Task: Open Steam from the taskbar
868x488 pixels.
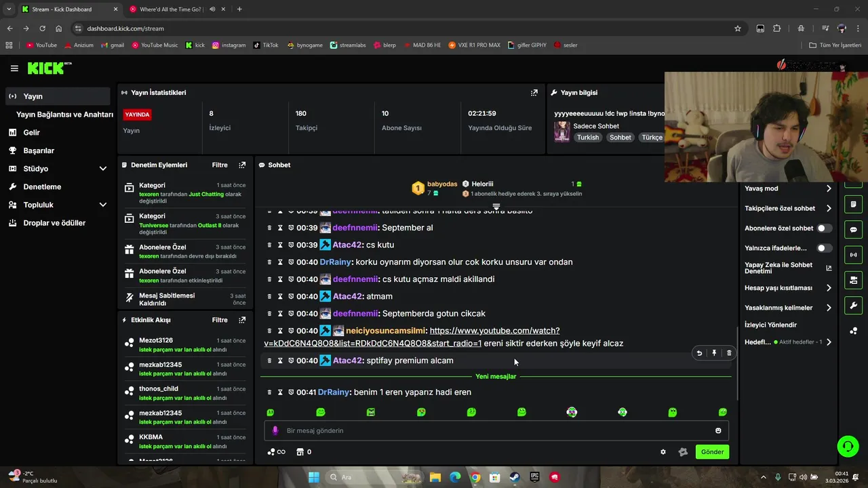Action: tap(514, 477)
